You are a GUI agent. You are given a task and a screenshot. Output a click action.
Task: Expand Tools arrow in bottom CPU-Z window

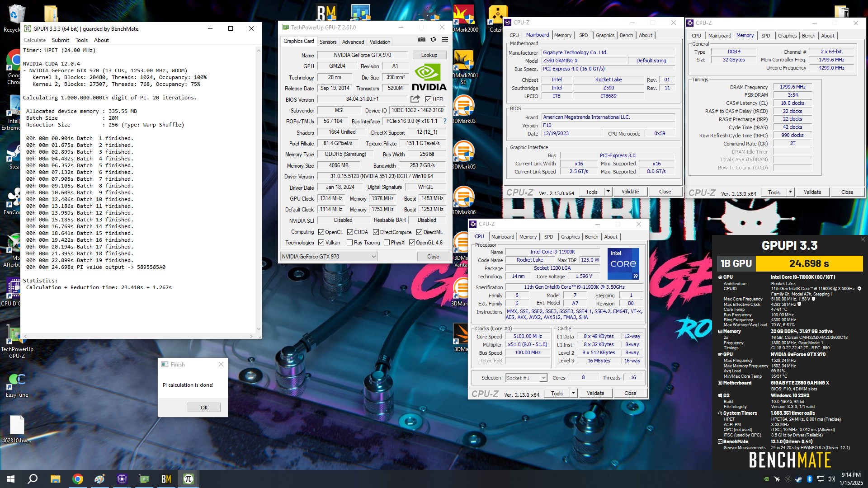[573, 393]
